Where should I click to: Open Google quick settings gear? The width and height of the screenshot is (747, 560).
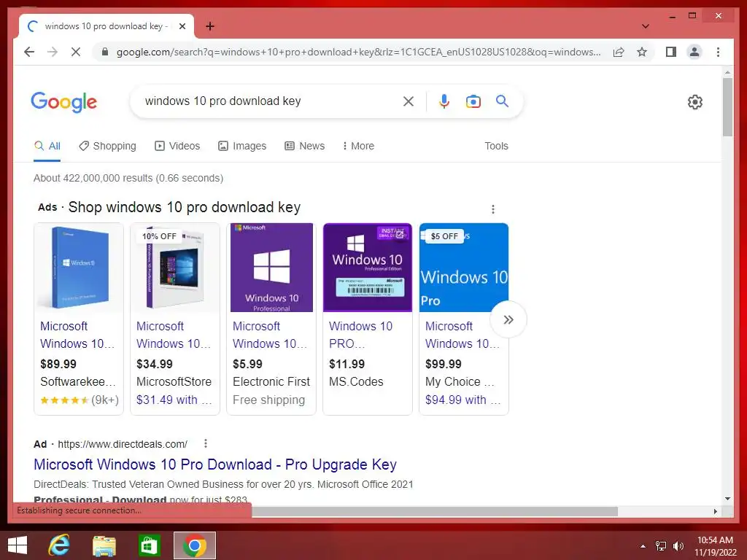click(695, 102)
